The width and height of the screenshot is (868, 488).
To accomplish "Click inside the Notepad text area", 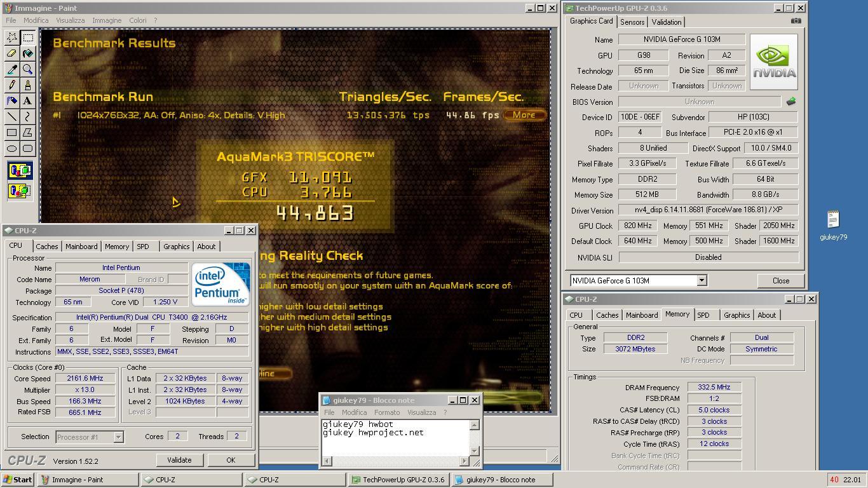I will click(x=395, y=438).
